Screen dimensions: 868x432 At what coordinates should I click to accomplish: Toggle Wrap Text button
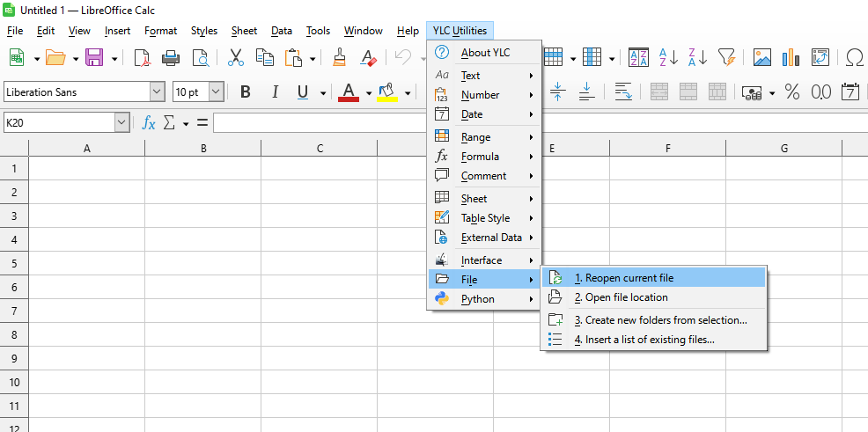[623, 92]
